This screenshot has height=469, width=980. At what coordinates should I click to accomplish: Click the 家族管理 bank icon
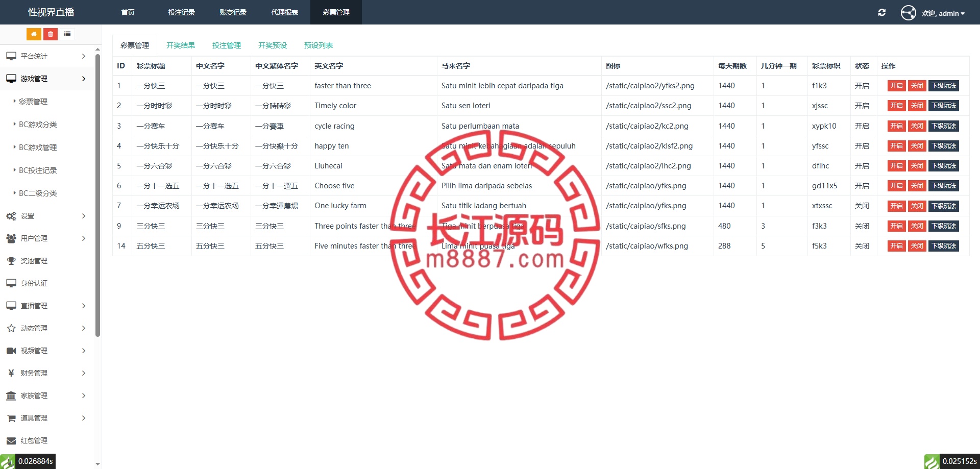point(11,396)
